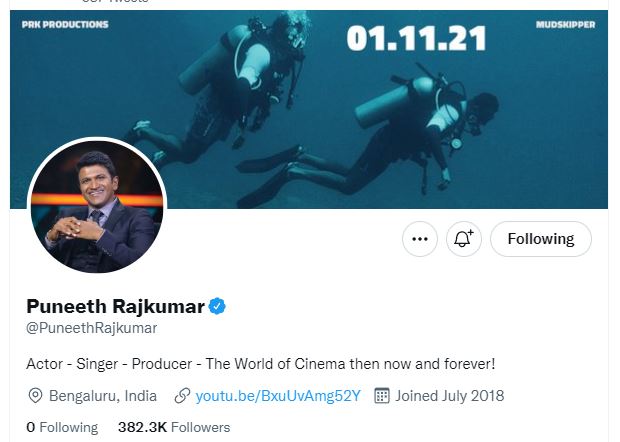Viewport: 620px width, 442px height.
Task: Click the calendar icon beside Joined date
Action: coord(381,396)
